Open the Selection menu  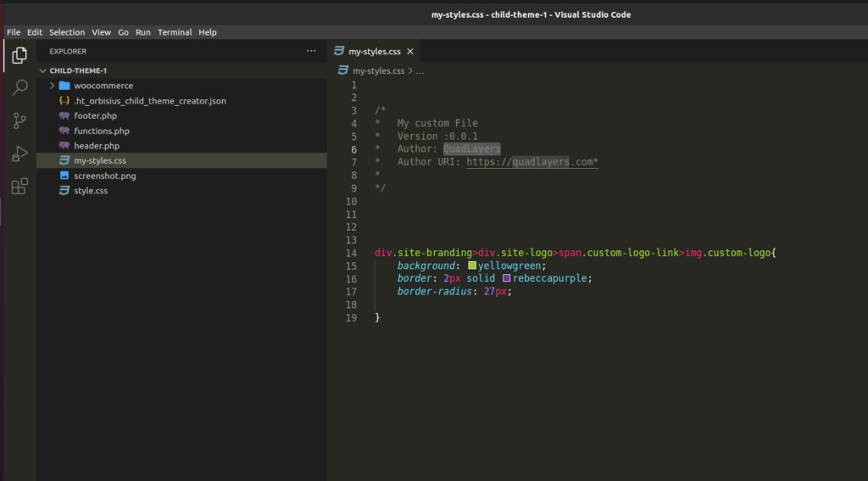[x=67, y=32]
